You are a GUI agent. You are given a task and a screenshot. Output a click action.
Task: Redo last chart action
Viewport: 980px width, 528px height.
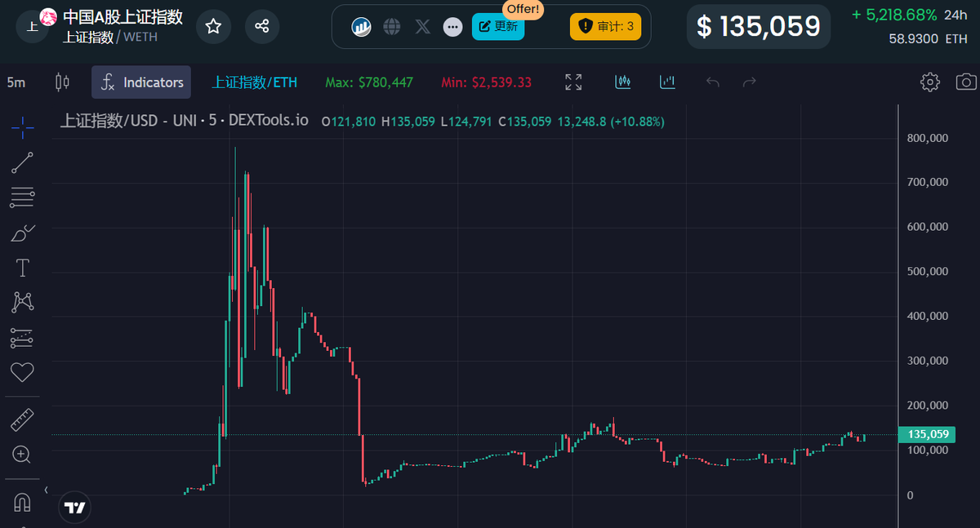click(x=749, y=82)
